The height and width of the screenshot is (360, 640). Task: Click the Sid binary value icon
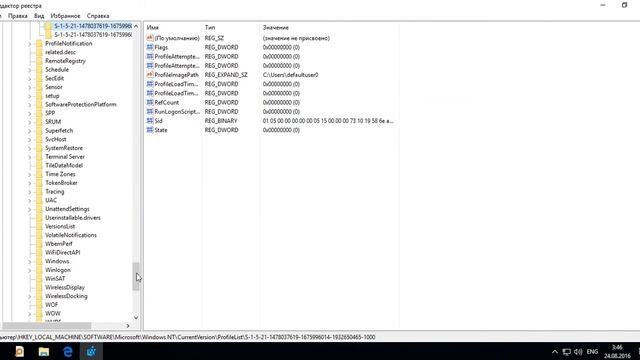(x=150, y=121)
